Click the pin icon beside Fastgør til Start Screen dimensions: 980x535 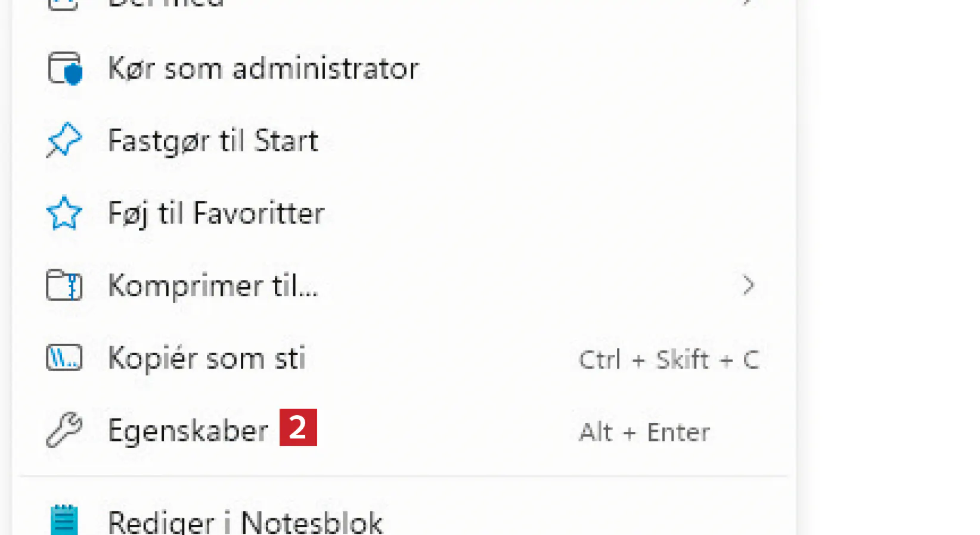click(64, 141)
